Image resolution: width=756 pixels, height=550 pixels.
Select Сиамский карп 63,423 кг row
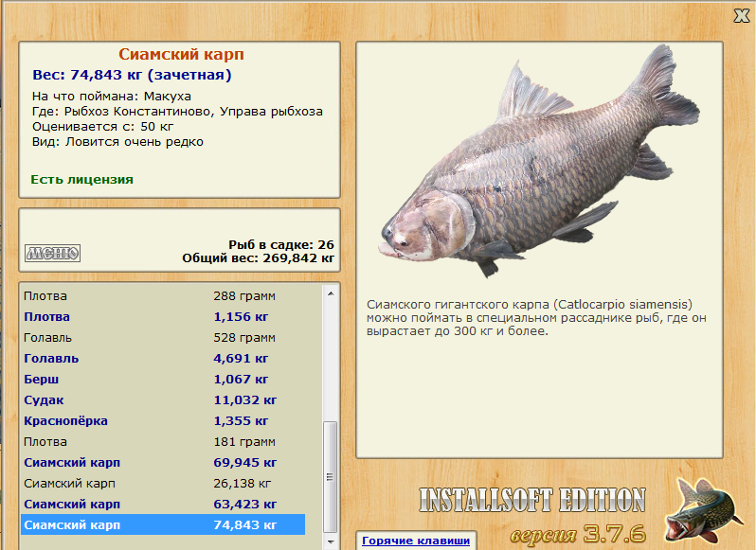[x=164, y=504]
